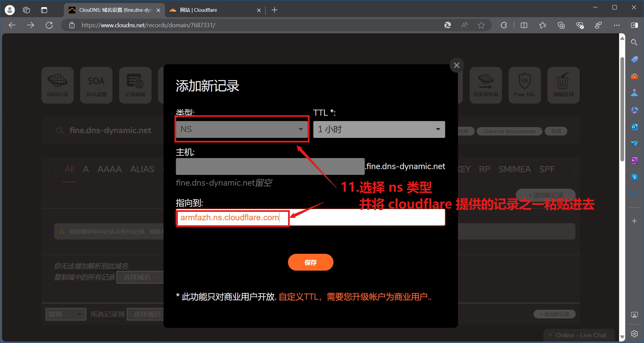The image size is (644, 343).
Task: Click the upper 添加新记录 button
Action: pos(545,195)
